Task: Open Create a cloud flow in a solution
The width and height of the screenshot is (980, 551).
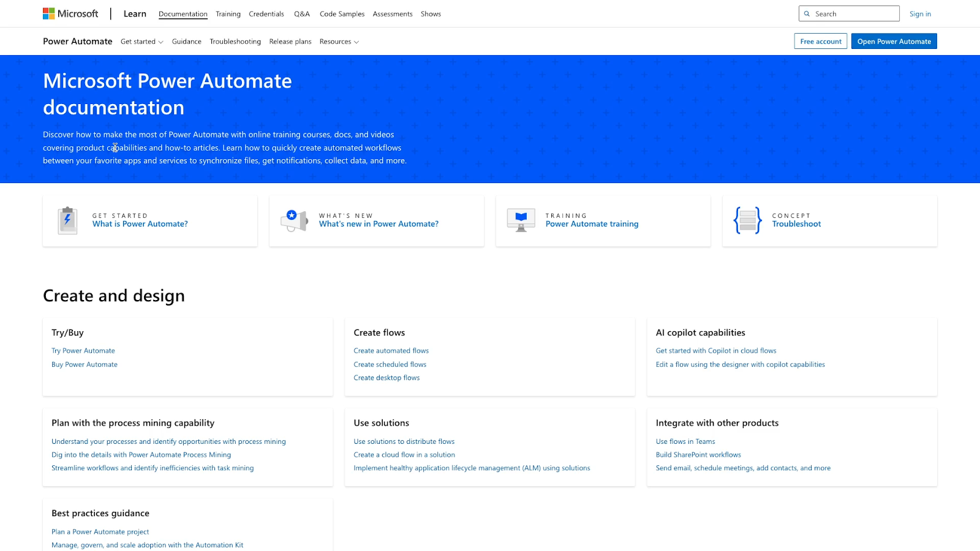Action: tap(404, 455)
